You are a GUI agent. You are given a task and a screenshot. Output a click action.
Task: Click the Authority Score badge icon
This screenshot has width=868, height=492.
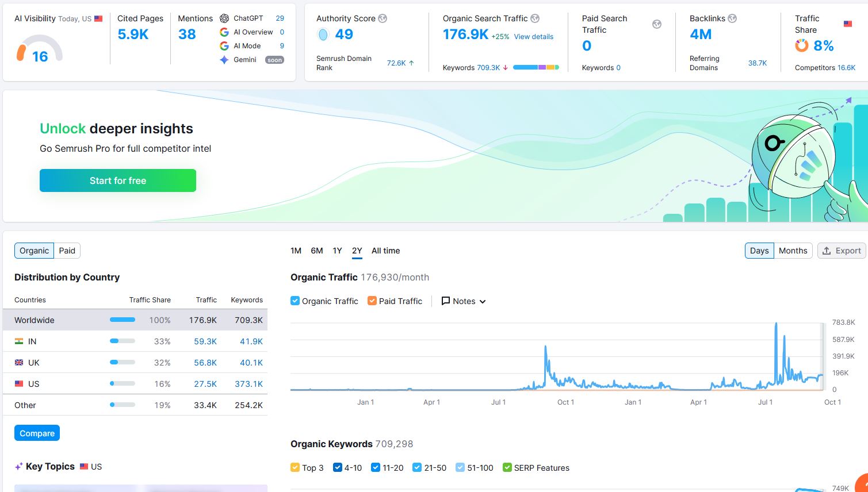323,34
